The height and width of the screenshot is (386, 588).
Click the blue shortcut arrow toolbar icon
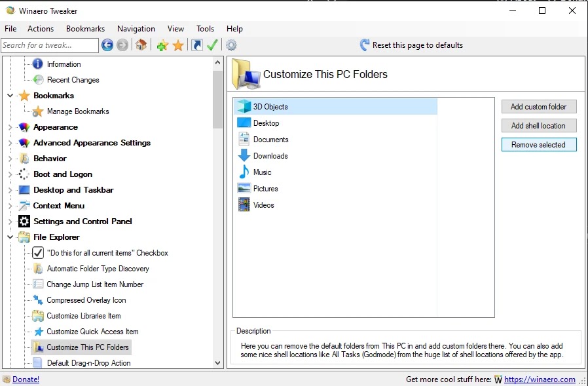pos(197,45)
